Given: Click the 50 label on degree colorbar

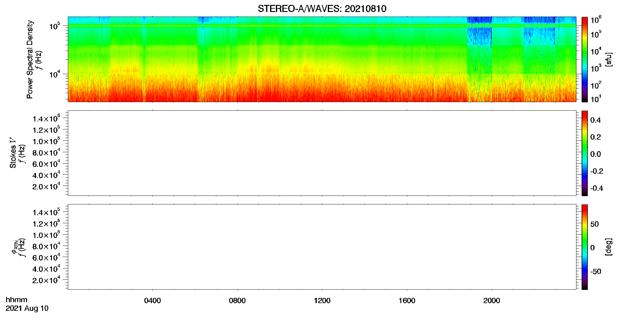Looking at the screenshot, I should pos(595,224).
